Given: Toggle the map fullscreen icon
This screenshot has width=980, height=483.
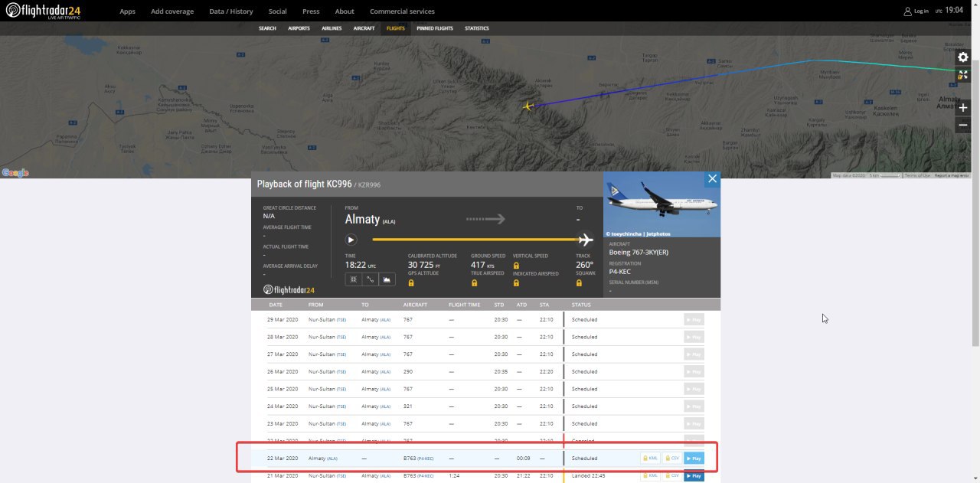Looking at the screenshot, I should pos(963,75).
